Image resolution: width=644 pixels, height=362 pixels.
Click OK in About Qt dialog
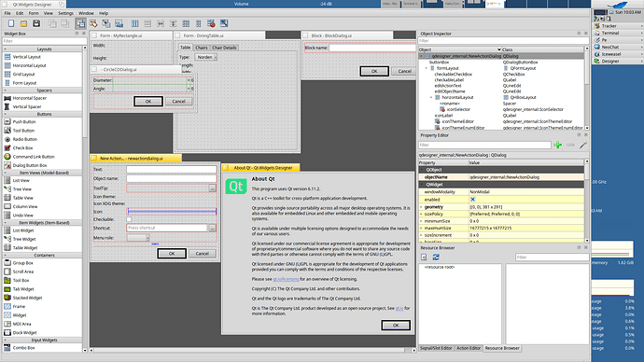click(x=396, y=325)
